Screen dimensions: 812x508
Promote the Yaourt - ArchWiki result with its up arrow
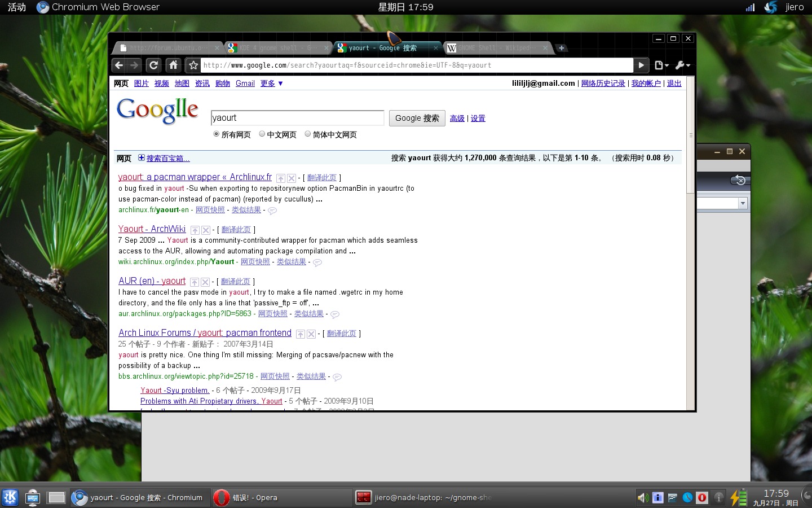(x=195, y=230)
